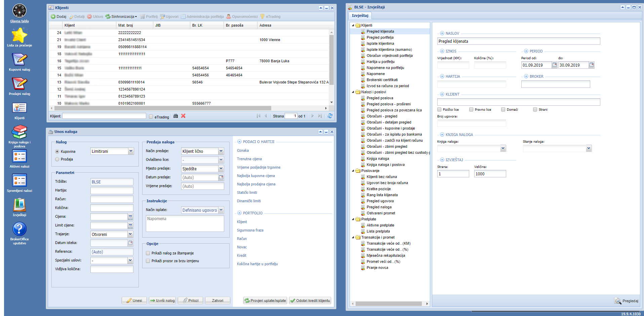Enable Prikaži nalog za štampanje
The width and height of the screenshot is (644, 316).
148,253
